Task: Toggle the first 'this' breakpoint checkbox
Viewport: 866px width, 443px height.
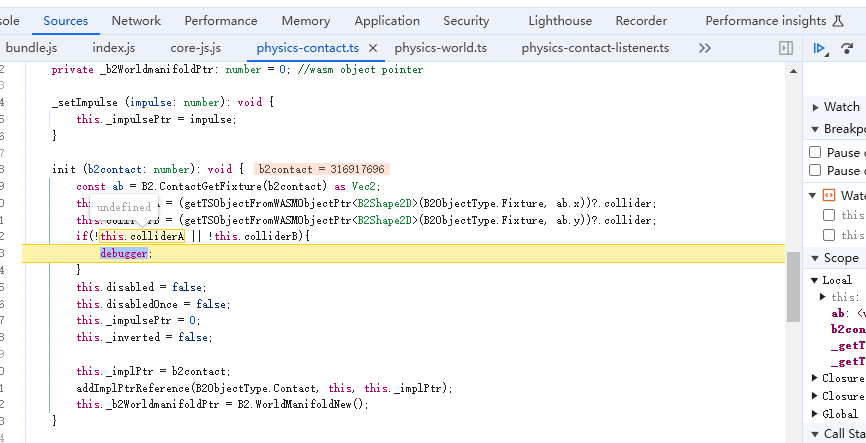Action: pyautogui.click(x=829, y=215)
